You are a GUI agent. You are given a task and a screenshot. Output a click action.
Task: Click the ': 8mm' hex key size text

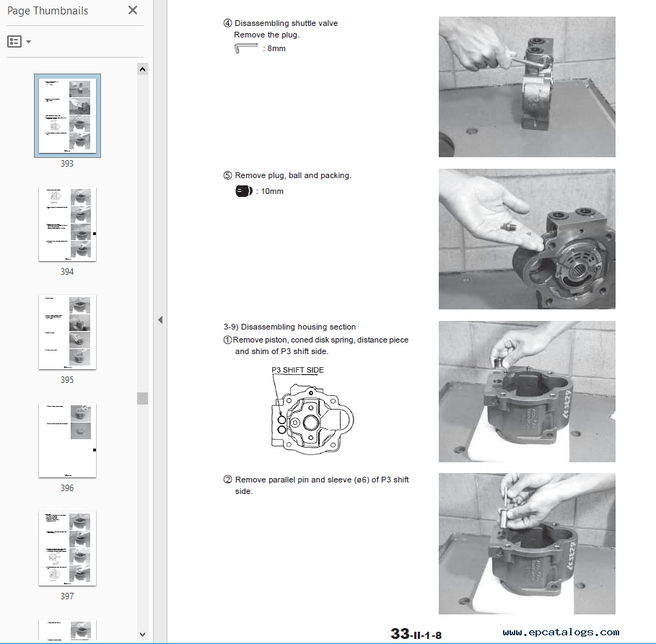click(x=274, y=48)
